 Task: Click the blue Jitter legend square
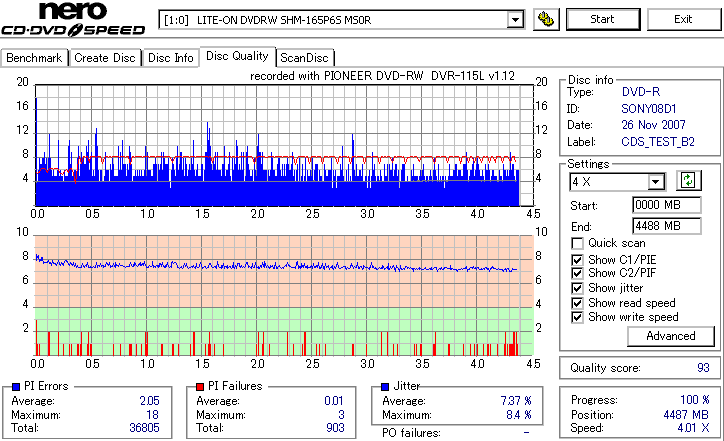385,387
